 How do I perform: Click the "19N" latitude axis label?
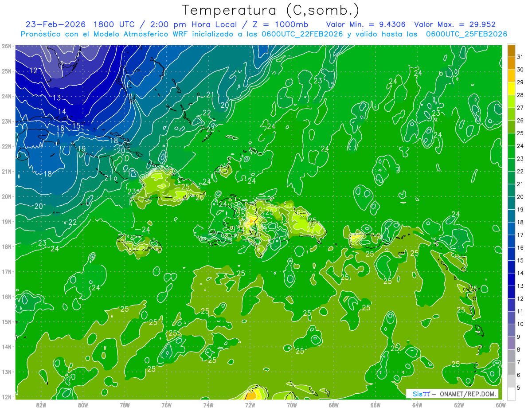(7, 221)
